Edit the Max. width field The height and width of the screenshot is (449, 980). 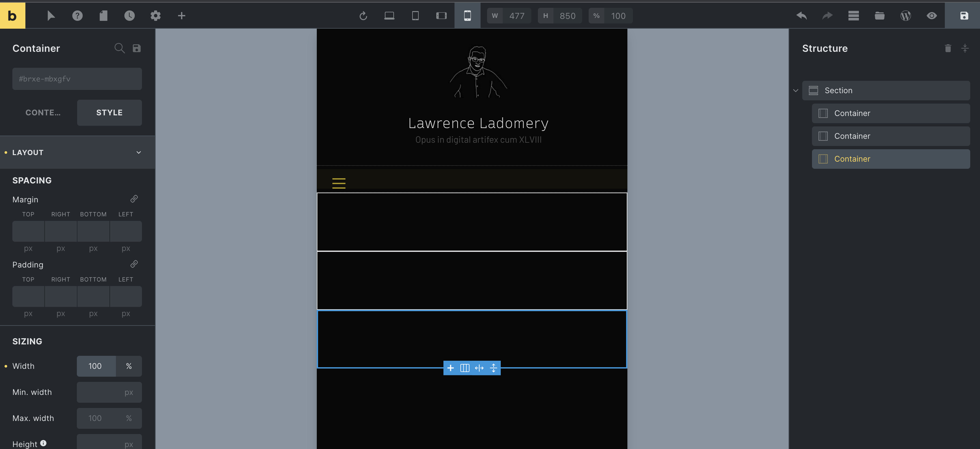pos(109,418)
